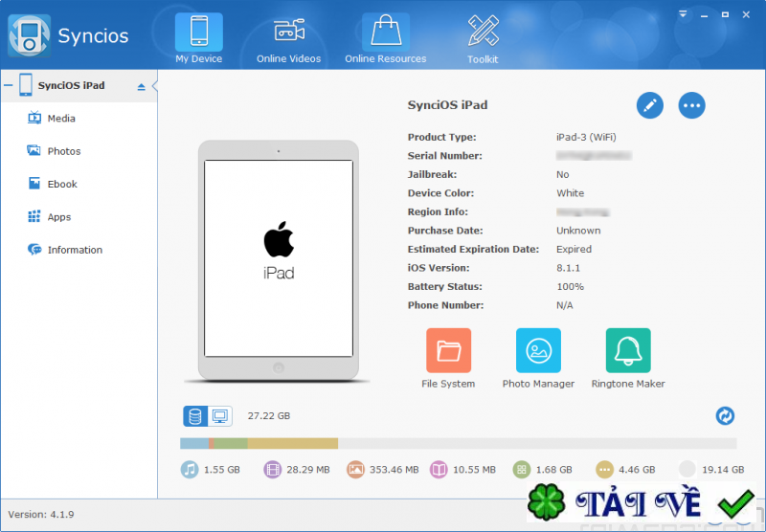Click the music storage icon 1.55 GB
The image size is (766, 532).
point(190,470)
